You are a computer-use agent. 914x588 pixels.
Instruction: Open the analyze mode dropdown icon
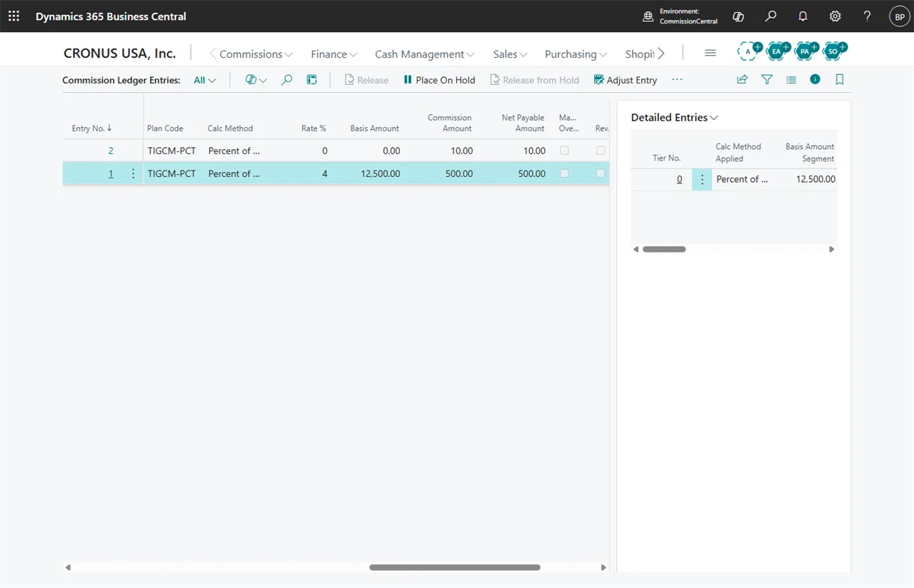click(x=256, y=80)
